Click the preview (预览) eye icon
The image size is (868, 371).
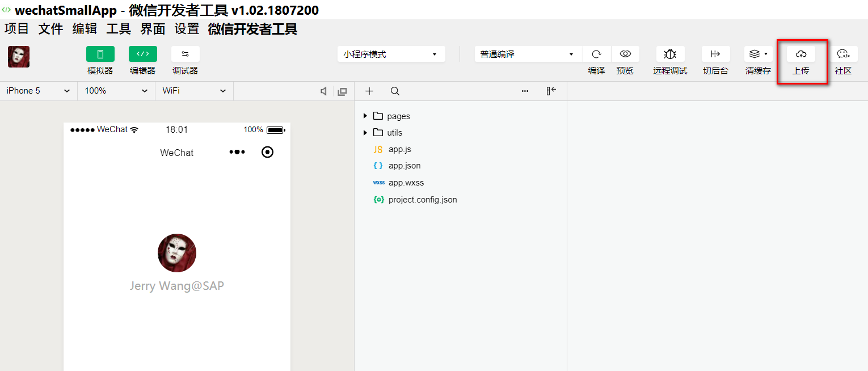pyautogui.click(x=625, y=54)
